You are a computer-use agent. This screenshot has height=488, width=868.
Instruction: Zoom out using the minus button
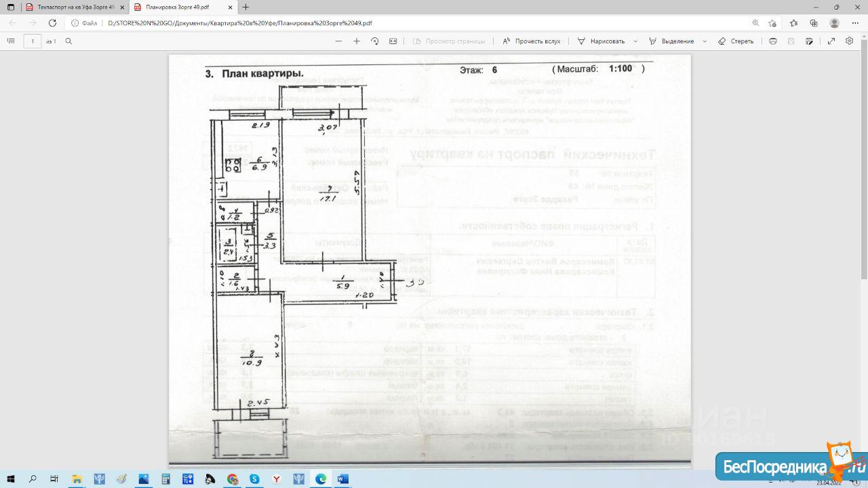[338, 41]
